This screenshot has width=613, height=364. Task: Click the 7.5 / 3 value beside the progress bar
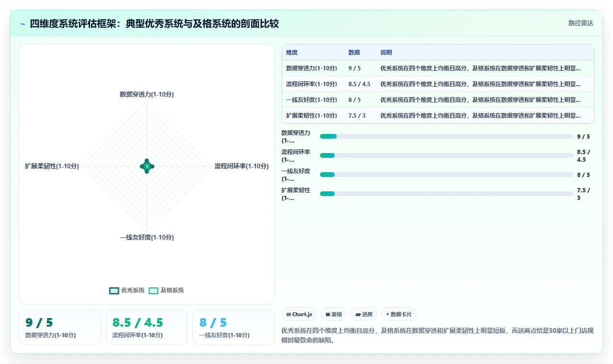pyautogui.click(x=584, y=194)
